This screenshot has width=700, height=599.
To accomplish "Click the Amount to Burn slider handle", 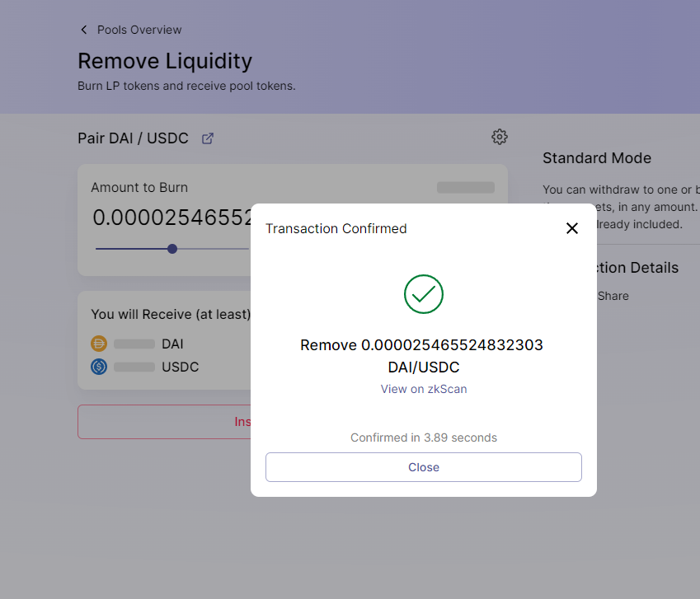I will coord(172,249).
